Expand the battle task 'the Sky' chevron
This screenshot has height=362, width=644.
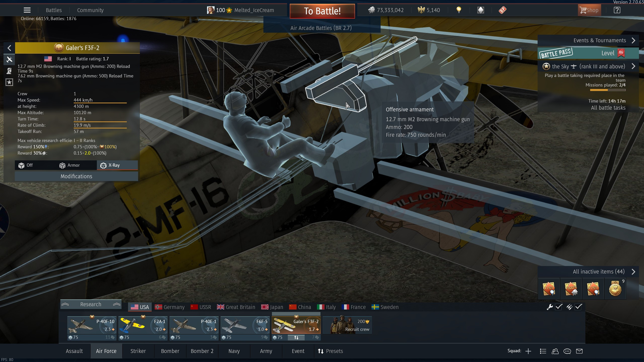click(633, 66)
